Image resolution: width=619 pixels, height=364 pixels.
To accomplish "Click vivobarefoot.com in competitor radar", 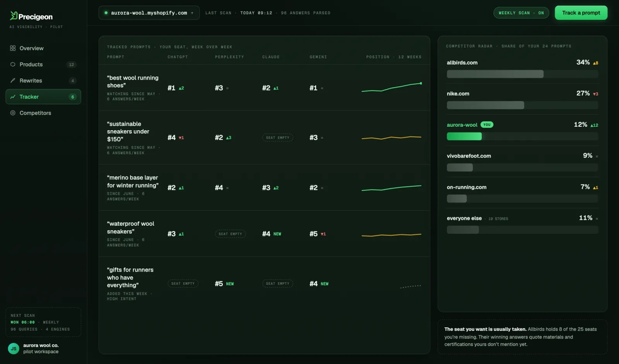I will coord(469,156).
